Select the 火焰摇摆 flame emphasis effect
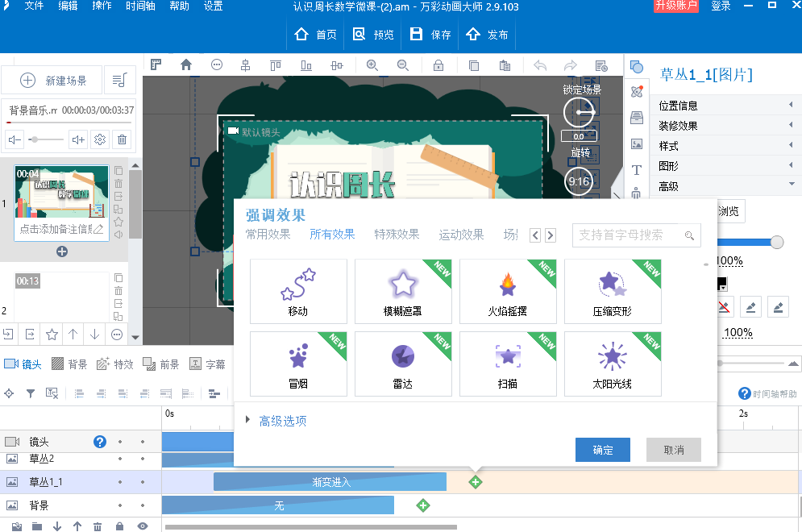802x532 pixels. 508,291
